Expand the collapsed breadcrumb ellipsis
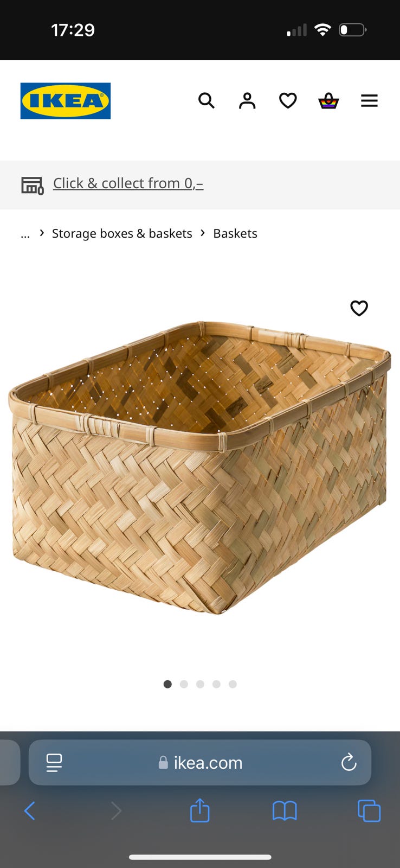Viewport: 400px width, 868px height. tap(25, 234)
